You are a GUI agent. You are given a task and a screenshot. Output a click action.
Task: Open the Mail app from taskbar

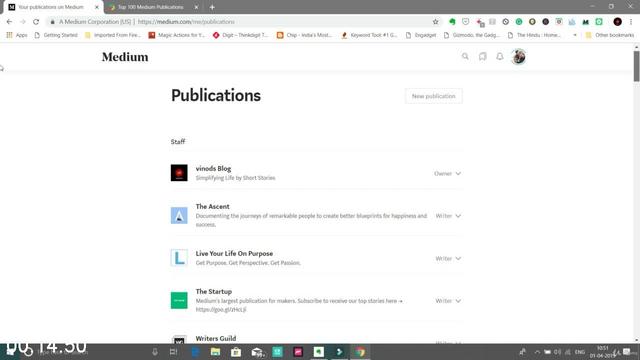257,352
